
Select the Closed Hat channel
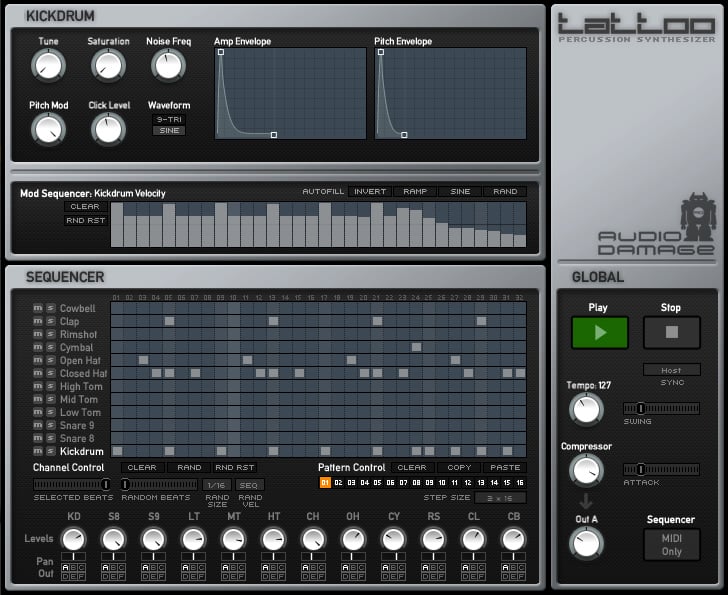(x=83, y=374)
